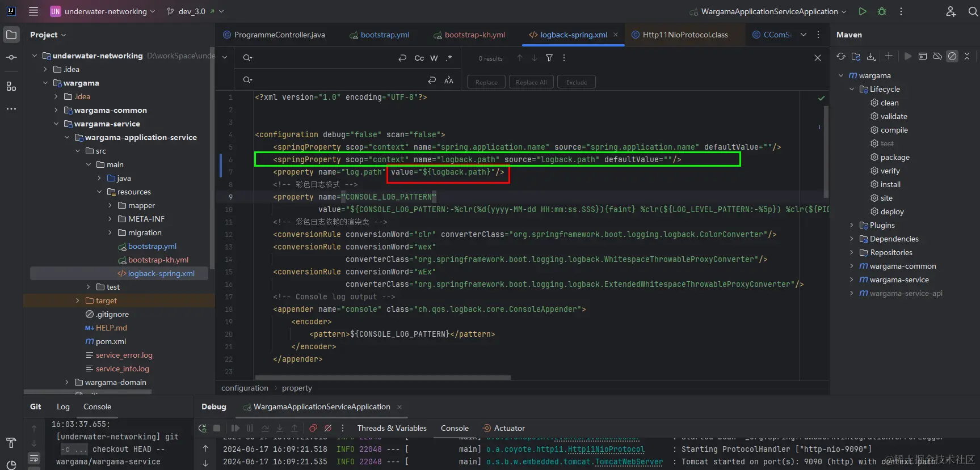Insert new line in search field
The width and height of the screenshot is (980, 470).
pos(402,58)
